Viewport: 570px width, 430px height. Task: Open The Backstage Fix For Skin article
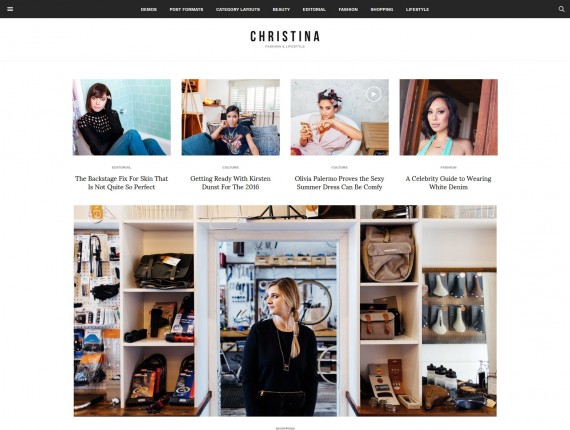[121, 183]
